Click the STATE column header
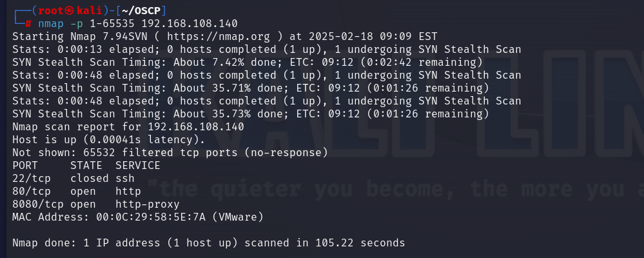The image size is (644, 258). [86, 165]
